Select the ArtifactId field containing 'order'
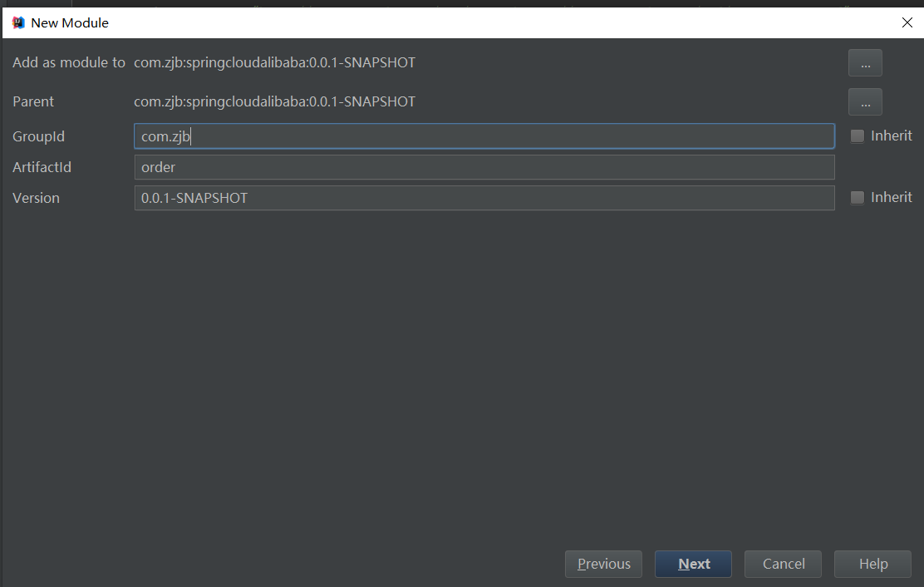The height and width of the screenshot is (587, 924). pos(484,166)
